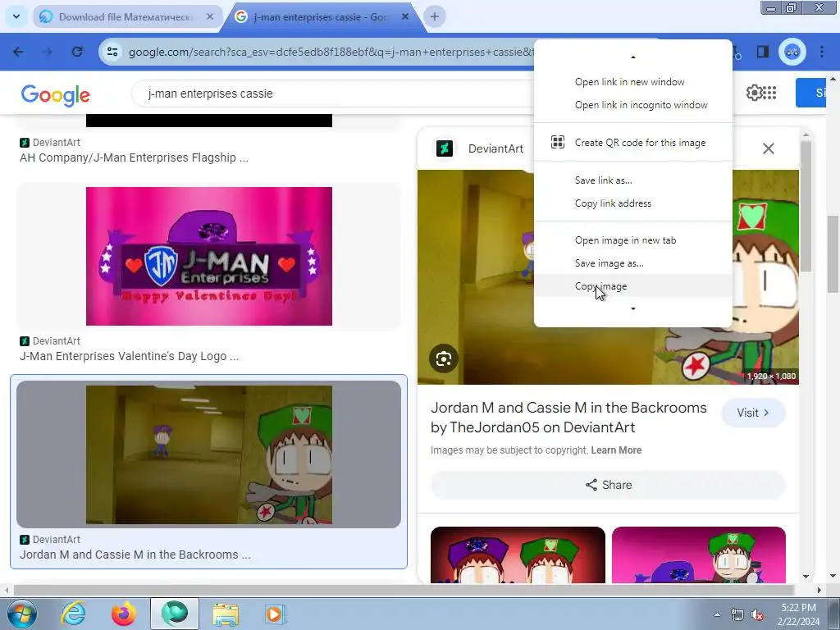Click the preview panel scrollbar down arrow
The image size is (840, 630).
[806, 577]
